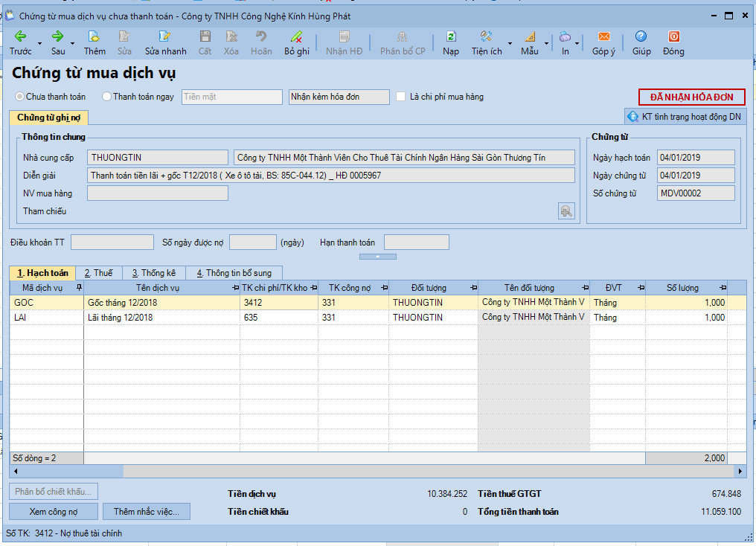Click Số ngày được nợ field
The height and width of the screenshot is (546, 756).
point(253,242)
